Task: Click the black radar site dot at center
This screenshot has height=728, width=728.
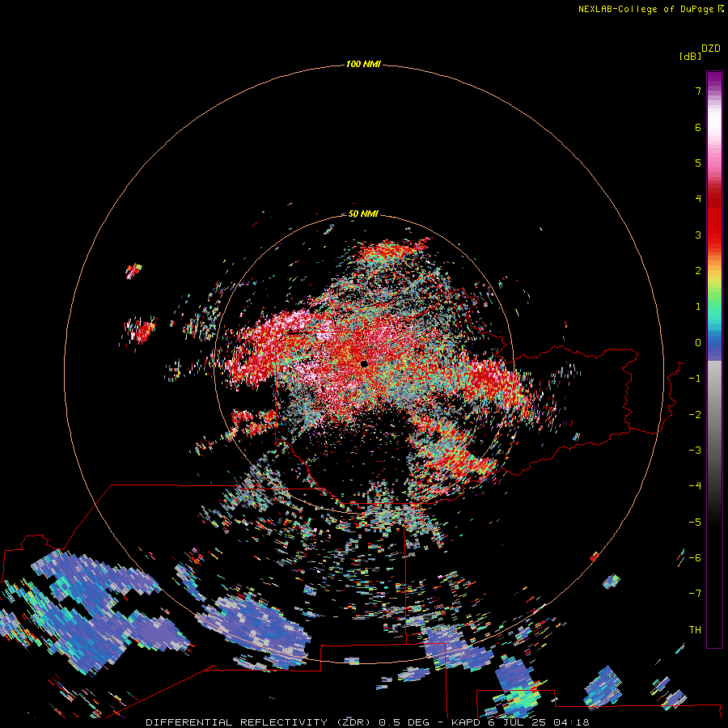Action: coord(364,364)
